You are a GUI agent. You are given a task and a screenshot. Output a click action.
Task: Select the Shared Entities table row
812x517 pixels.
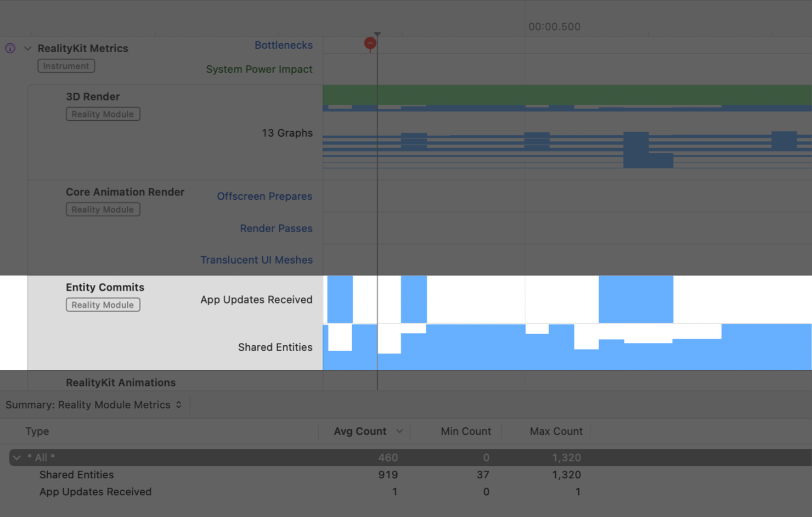(x=77, y=475)
